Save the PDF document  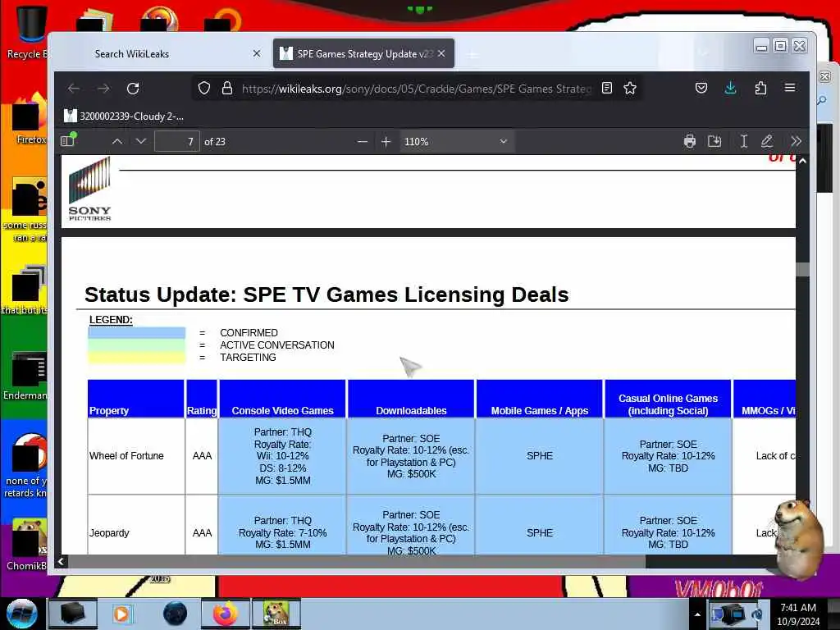click(x=714, y=141)
